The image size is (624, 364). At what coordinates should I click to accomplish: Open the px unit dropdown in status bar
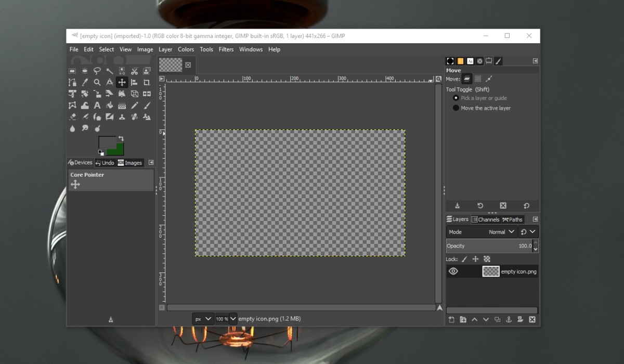(203, 319)
